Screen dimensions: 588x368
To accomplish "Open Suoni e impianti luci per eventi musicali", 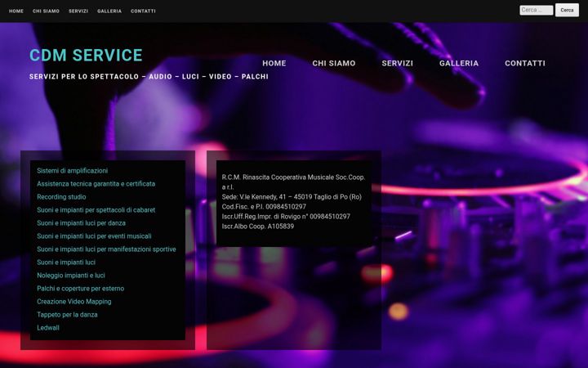I will coord(94,236).
